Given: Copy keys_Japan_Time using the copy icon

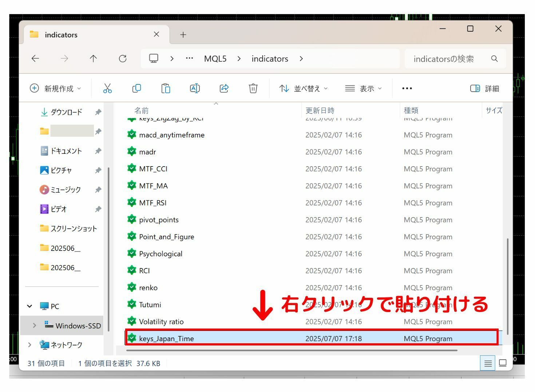Looking at the screenshot, I should click(x=136, y=88).
